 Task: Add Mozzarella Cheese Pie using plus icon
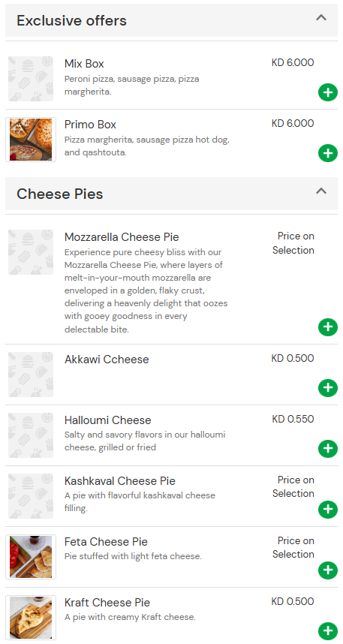coord(328,327)
